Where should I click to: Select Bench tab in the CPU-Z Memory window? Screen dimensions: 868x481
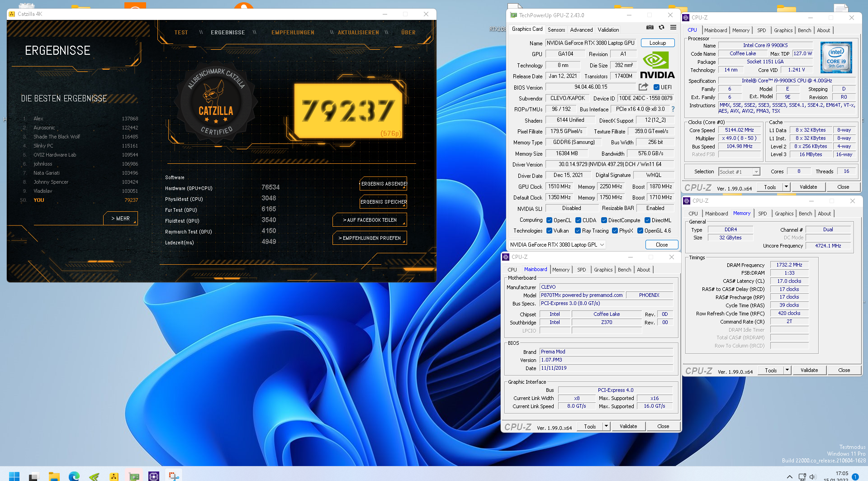click(805, 214)
